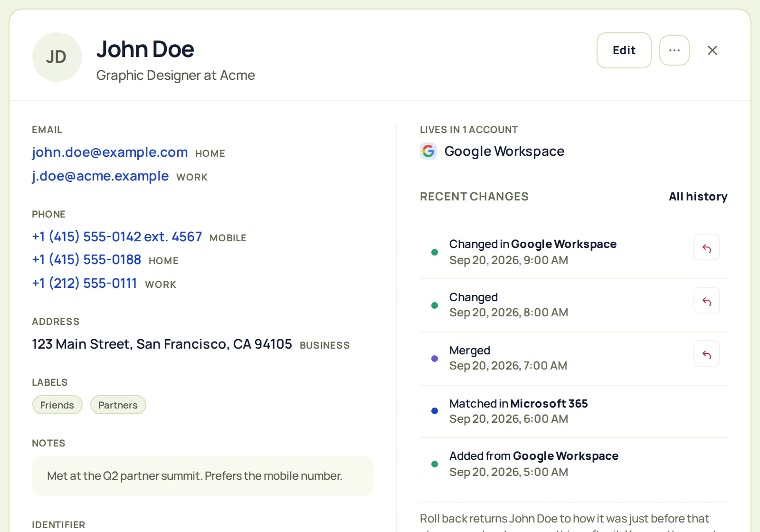The image size is (760, 532).
Task: Click the Google Workspace account name
Action: tap(504, 152)
